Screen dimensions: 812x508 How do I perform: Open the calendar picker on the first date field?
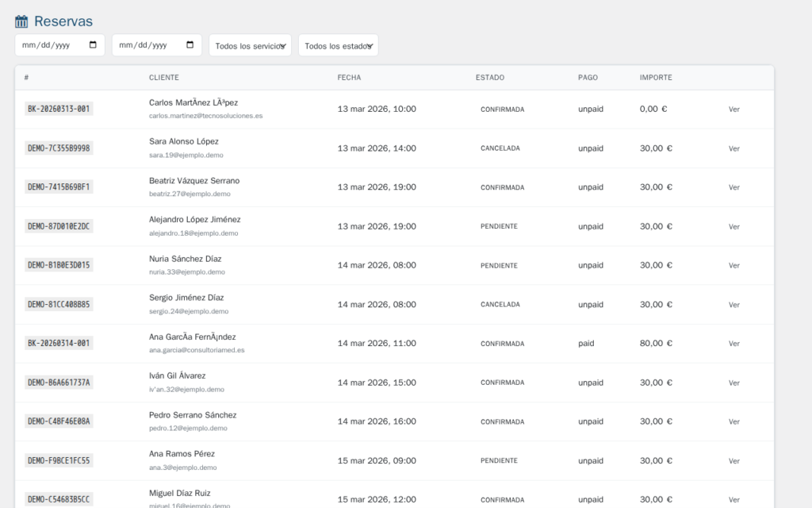tap(94, 44)
